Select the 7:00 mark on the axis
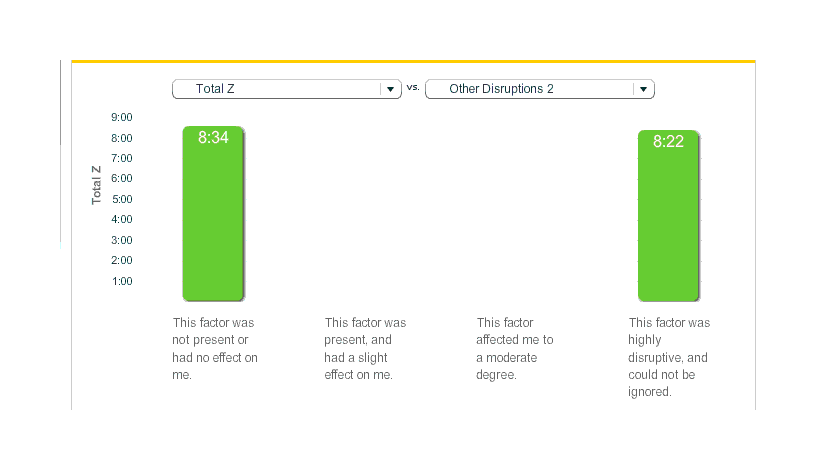 (x=122, y=158)
